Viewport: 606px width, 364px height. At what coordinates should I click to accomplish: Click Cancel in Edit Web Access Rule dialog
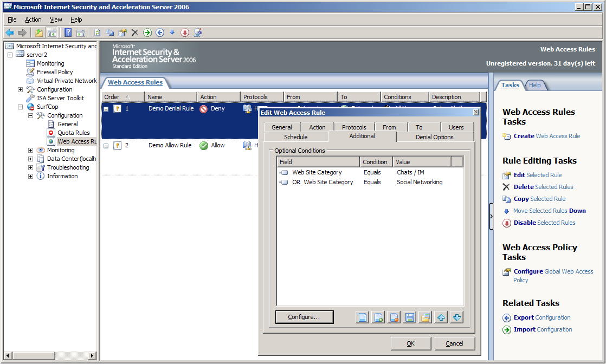tap(454, 343)
